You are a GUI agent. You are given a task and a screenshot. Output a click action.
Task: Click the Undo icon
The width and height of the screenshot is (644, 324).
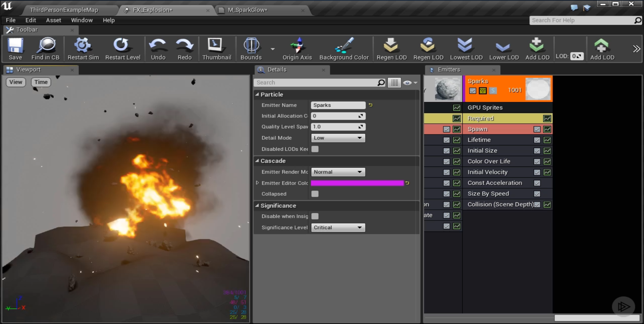(x=158, y=49)
